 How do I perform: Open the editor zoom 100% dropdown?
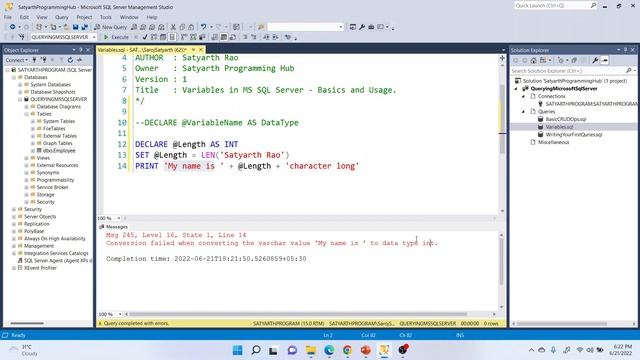point(119,218)
